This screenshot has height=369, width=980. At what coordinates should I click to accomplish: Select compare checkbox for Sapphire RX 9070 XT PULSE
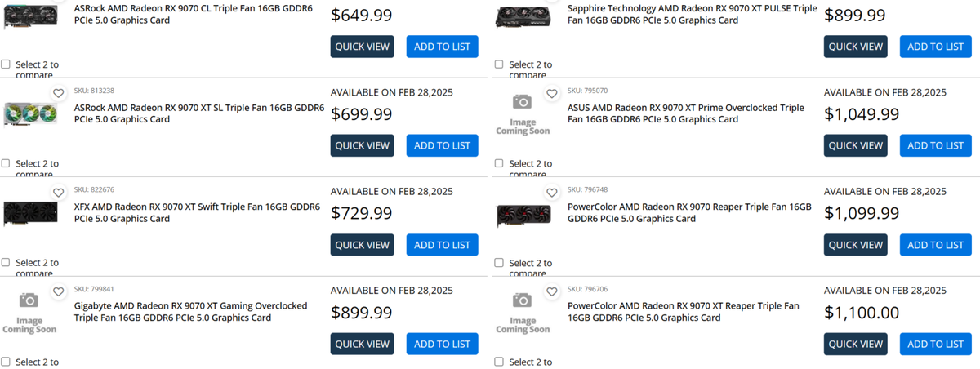point(499,64)
